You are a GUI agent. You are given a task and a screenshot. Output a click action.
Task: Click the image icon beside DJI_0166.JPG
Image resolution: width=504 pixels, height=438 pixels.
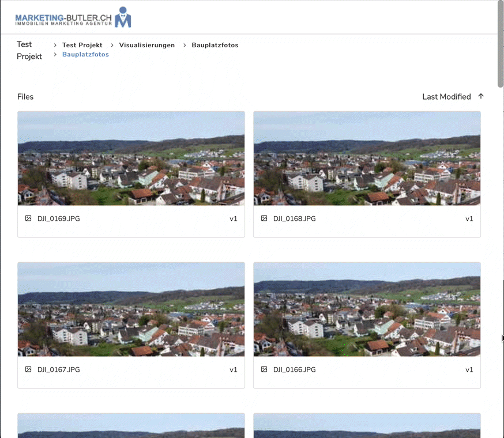point(264,369)
